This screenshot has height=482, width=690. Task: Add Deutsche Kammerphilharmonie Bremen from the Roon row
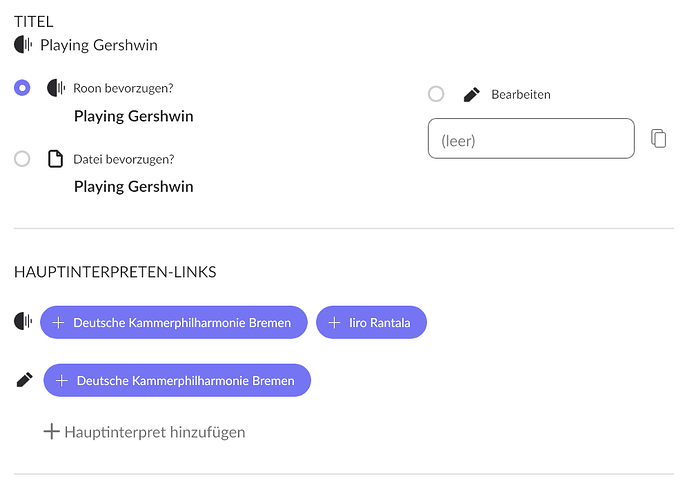[x=174, y=322]
